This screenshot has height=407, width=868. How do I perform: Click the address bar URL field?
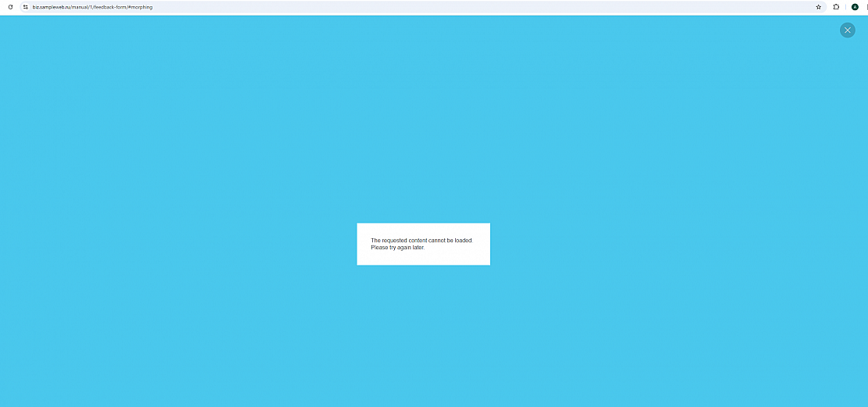click(x=424, y=7)
